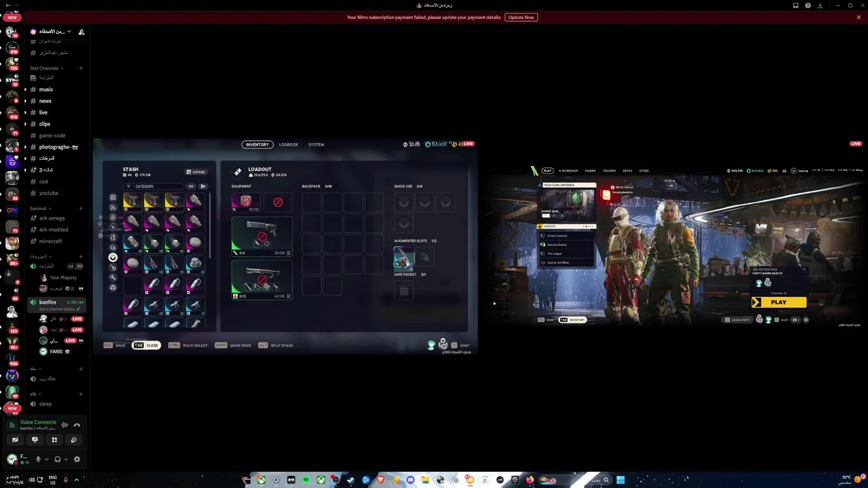Click Update Now in Nitro payment banner
Screen dimensions: 868x488
(x=521, y=17)
